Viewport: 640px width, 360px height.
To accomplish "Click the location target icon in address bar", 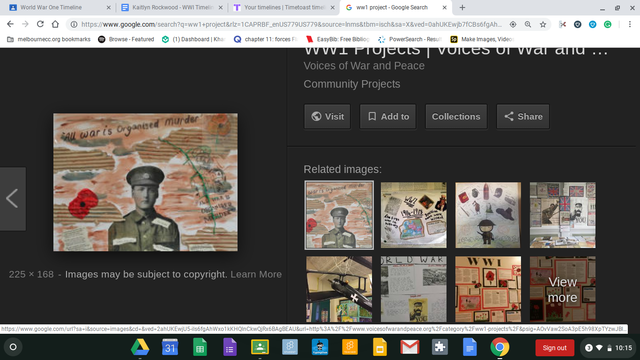I will [x=513, y=24].
